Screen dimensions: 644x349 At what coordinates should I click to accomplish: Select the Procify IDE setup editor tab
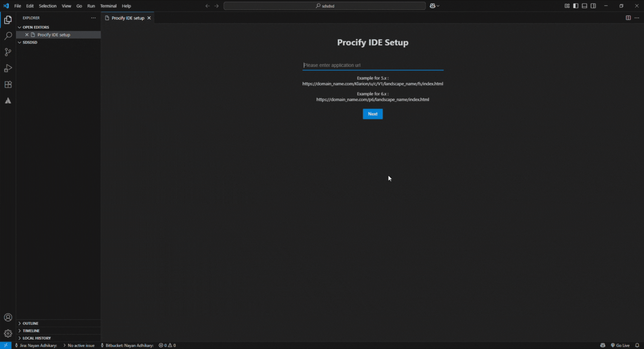127,18
